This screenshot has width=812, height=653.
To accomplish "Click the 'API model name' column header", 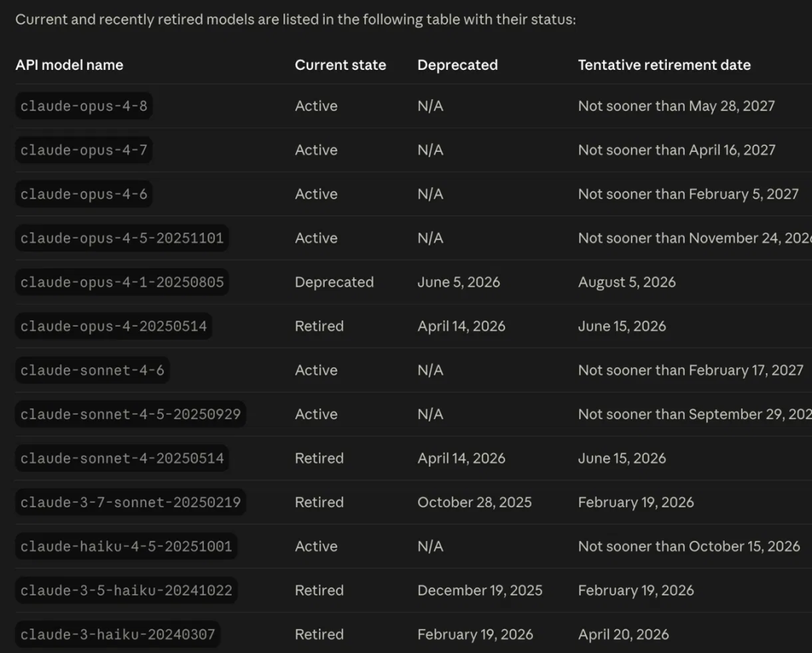I will [x=69, y=65].
